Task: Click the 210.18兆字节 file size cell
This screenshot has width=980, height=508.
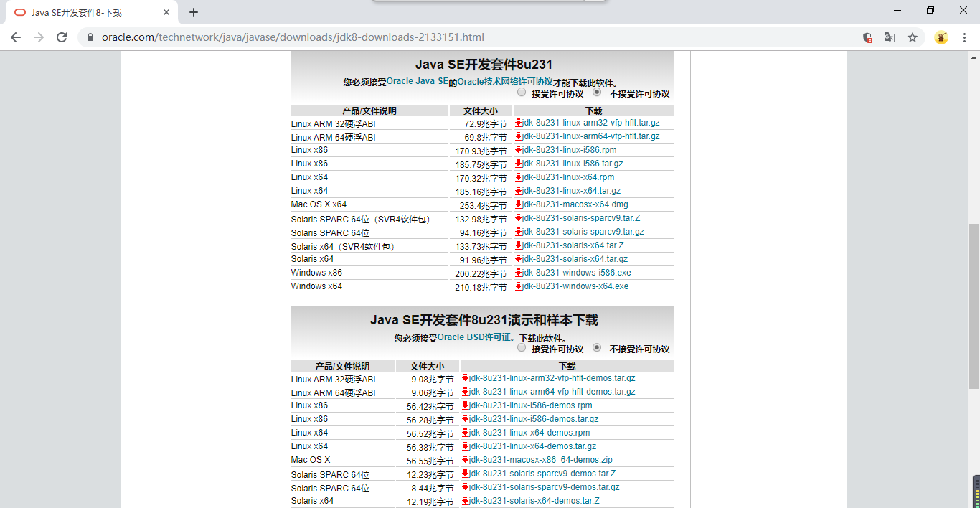Action: (481, 287)
